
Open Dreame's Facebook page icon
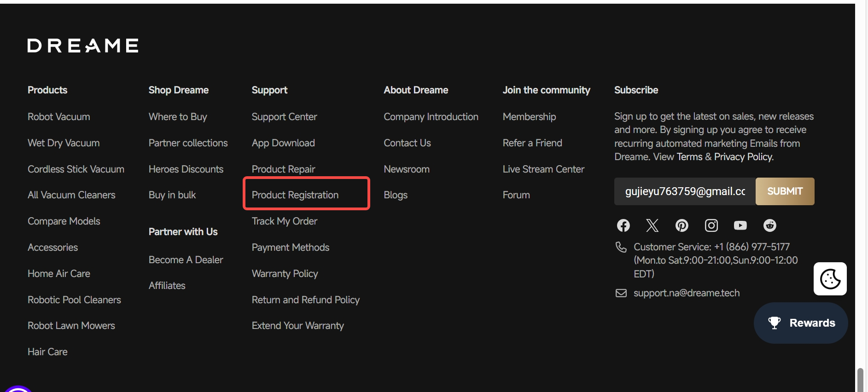(x=623, y=225)
